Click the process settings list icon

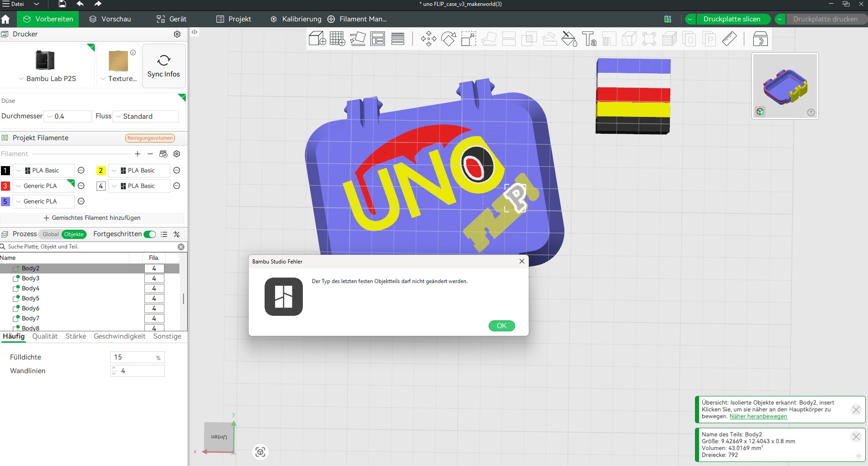pyautogui.click(x=164, y=234)
